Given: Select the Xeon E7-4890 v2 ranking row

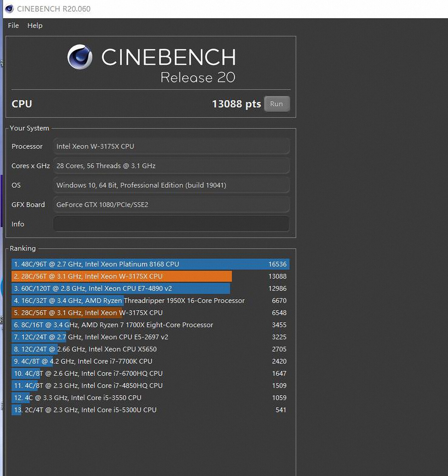Looking at the screenshot, I should (x=151, y=288).
